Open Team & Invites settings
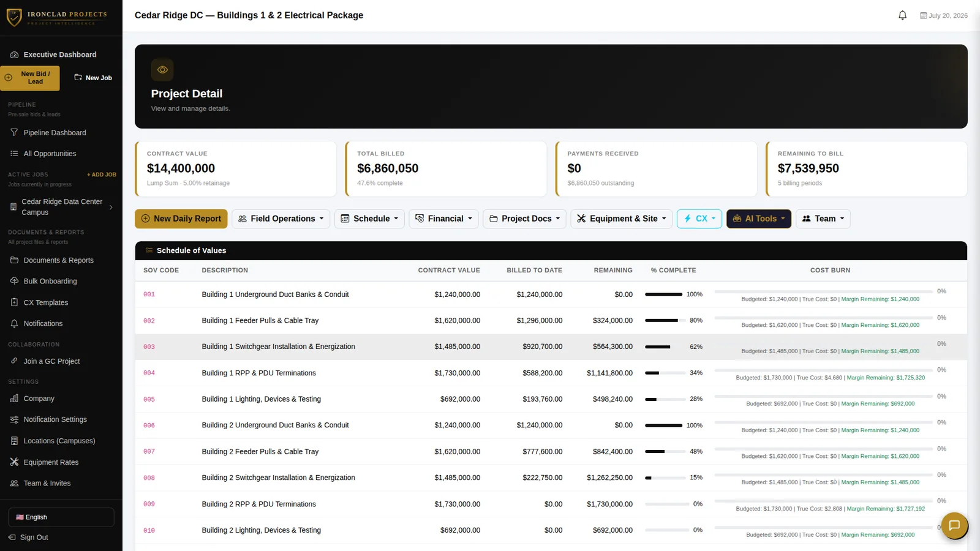 47,483
